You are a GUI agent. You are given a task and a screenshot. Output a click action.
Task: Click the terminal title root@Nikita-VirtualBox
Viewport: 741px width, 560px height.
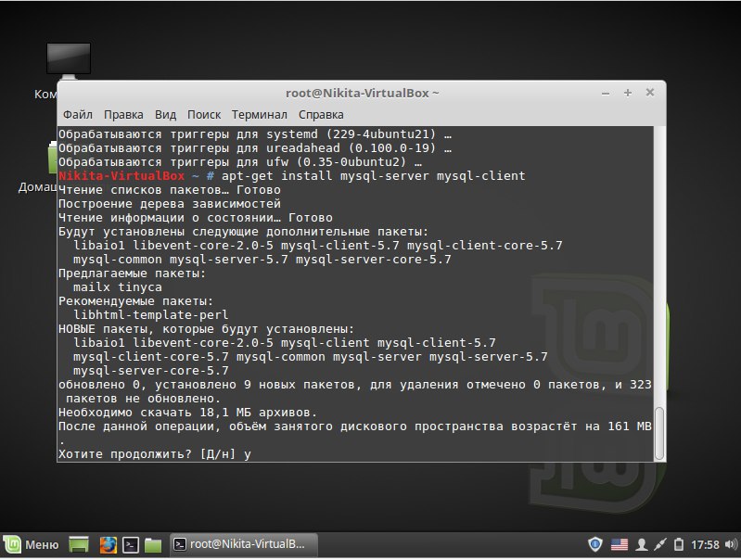pyautogui.click(x=363, y=93)
